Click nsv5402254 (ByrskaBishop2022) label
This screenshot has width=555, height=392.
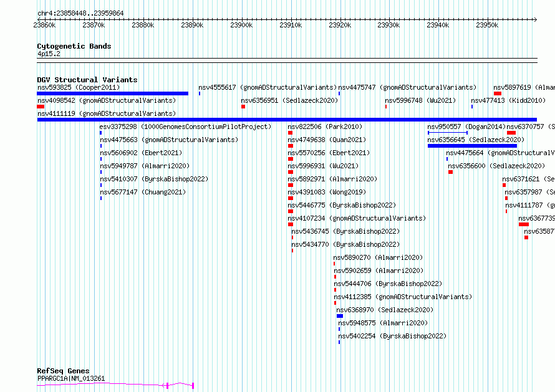392,336
